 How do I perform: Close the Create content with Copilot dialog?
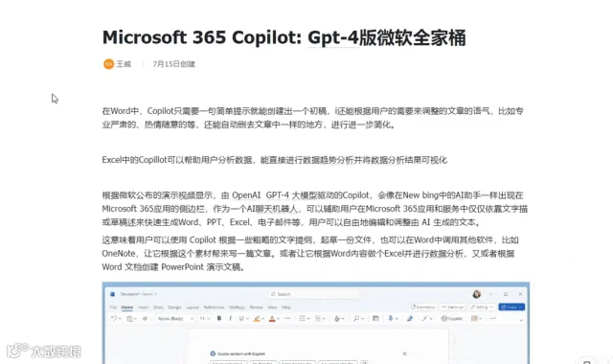[404, 353]
